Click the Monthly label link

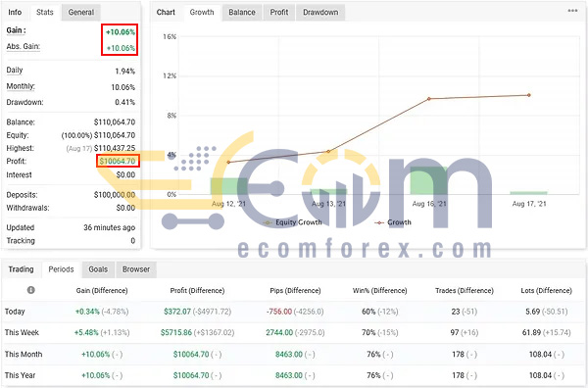point(21,86)
